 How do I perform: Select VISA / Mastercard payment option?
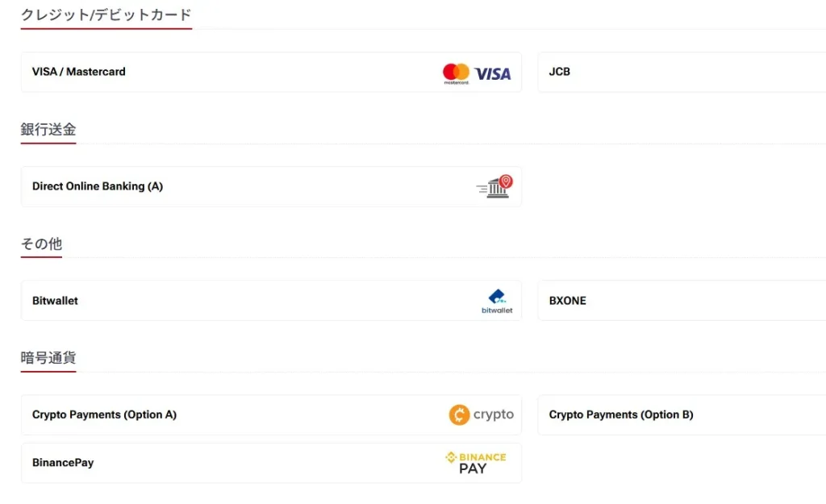[79, 72]
